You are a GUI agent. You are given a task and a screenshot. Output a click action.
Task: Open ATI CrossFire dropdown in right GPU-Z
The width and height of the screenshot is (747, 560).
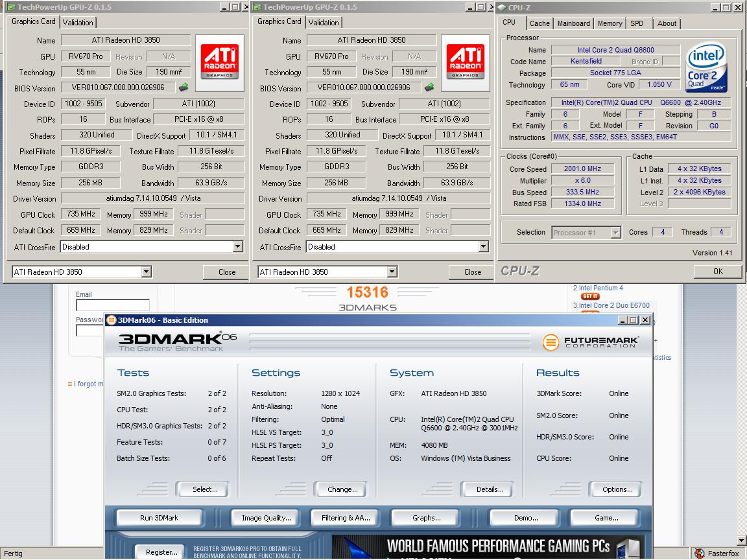[484, 247]
